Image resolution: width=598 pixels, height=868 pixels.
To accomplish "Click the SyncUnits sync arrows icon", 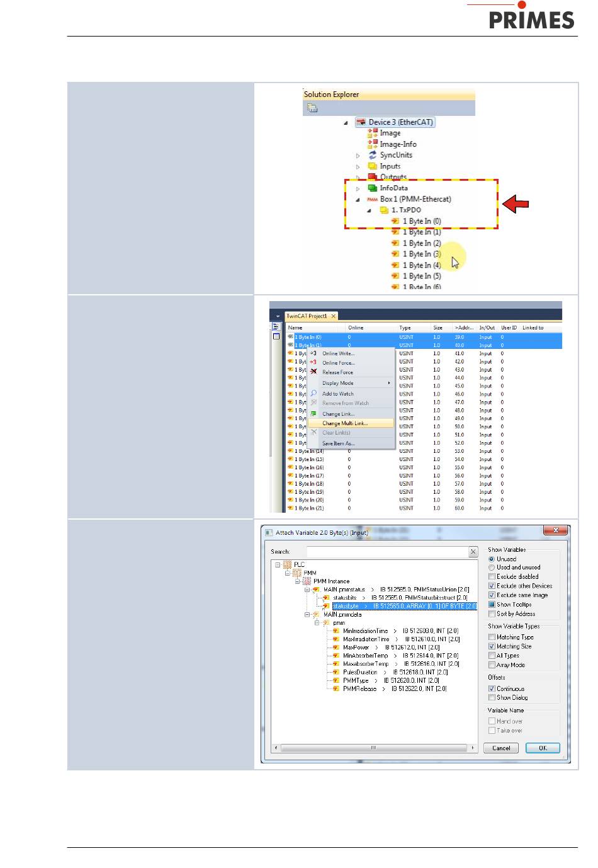I will pos(373,155).
